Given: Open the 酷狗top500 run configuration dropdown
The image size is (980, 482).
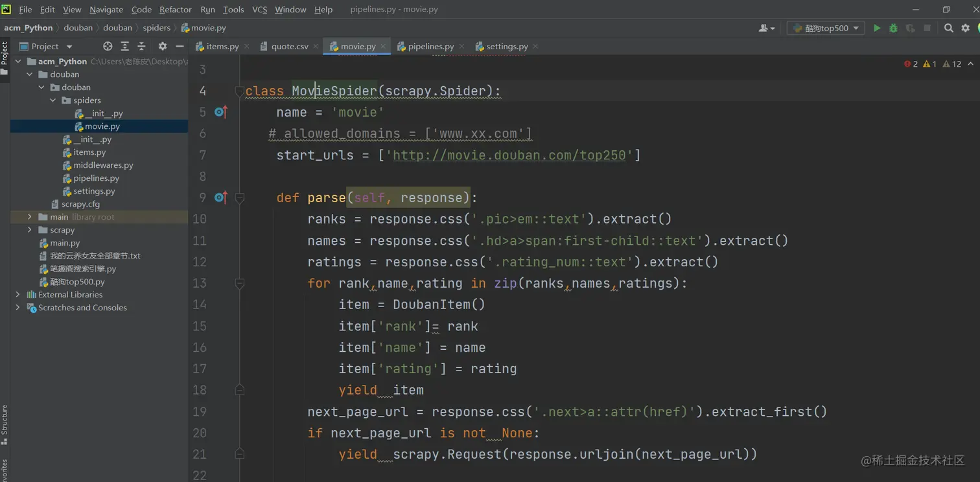Looking at the screenshot, I should click(x=826, y=28).
